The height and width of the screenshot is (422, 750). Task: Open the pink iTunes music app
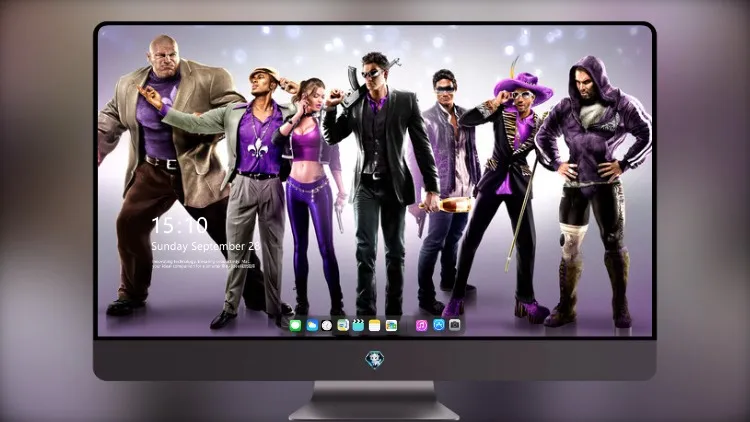point(421,326)
